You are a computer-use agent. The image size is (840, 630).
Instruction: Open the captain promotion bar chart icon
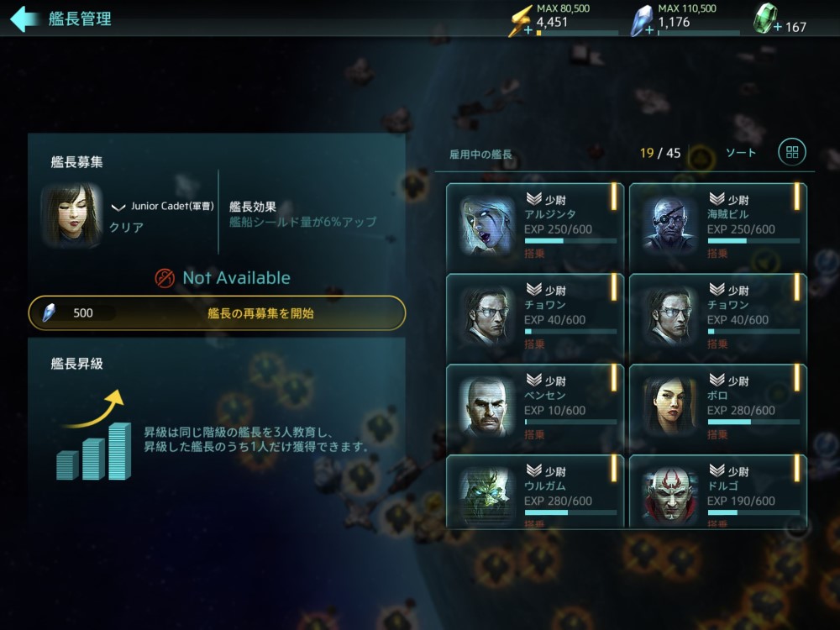[94, 435]
